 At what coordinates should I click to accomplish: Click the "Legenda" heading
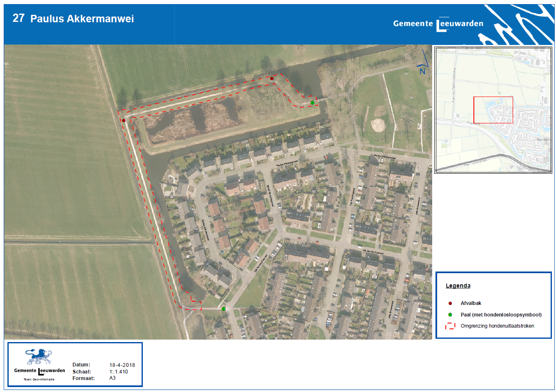pos(458,286)
